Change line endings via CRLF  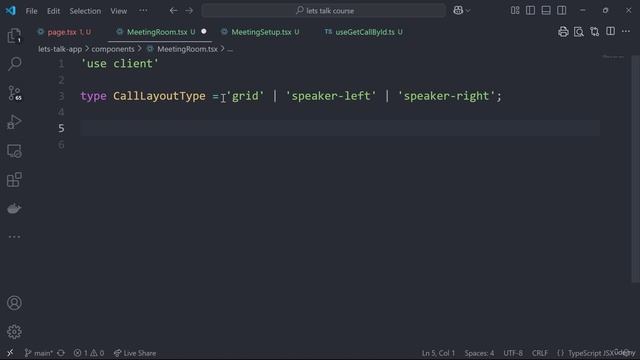540,353
